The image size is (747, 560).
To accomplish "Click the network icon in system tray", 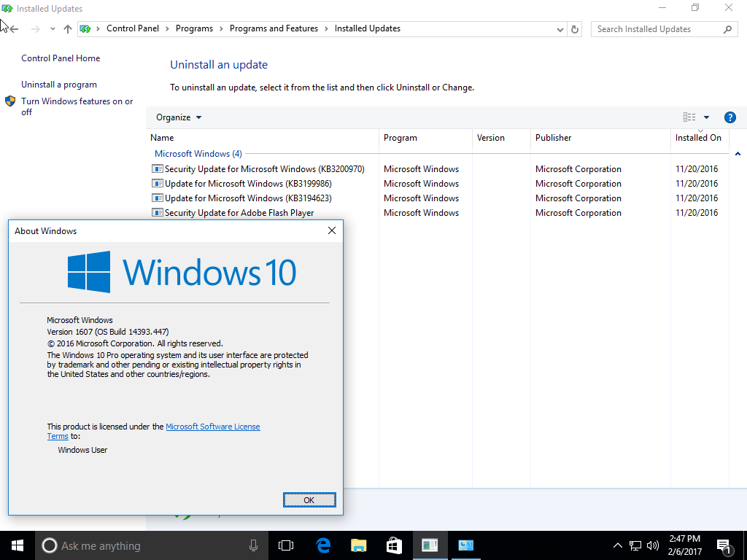I will [635, 545].
